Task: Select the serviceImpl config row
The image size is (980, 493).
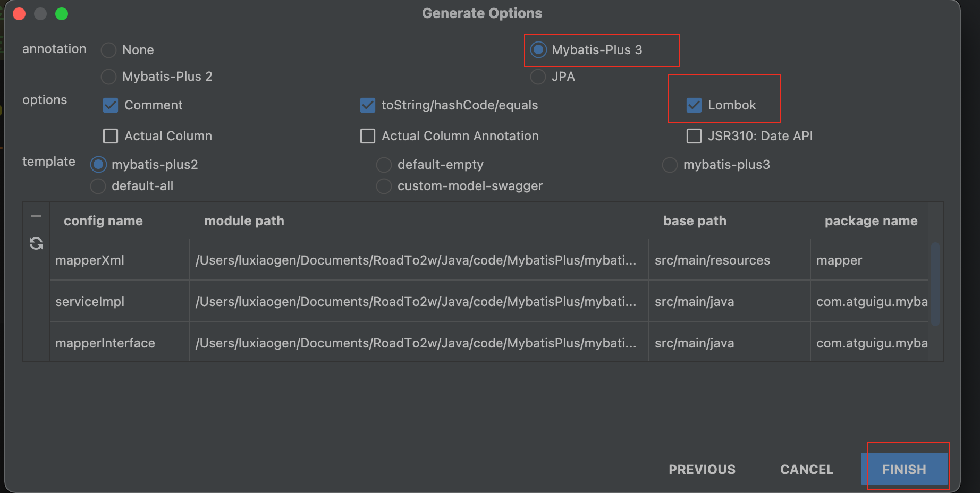Action: point(489,301)
